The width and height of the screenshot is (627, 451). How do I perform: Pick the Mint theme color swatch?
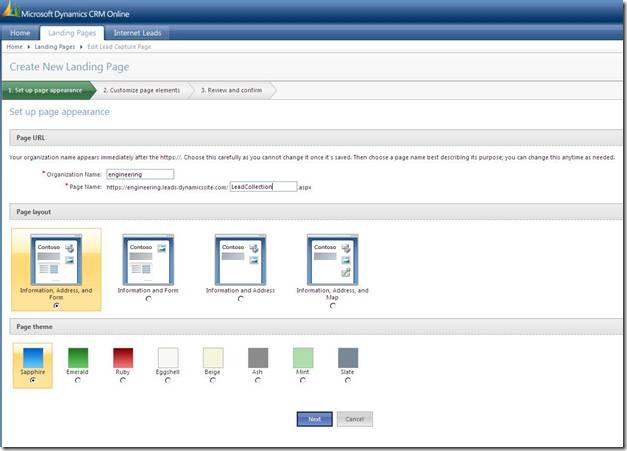[x=303, y=357]
